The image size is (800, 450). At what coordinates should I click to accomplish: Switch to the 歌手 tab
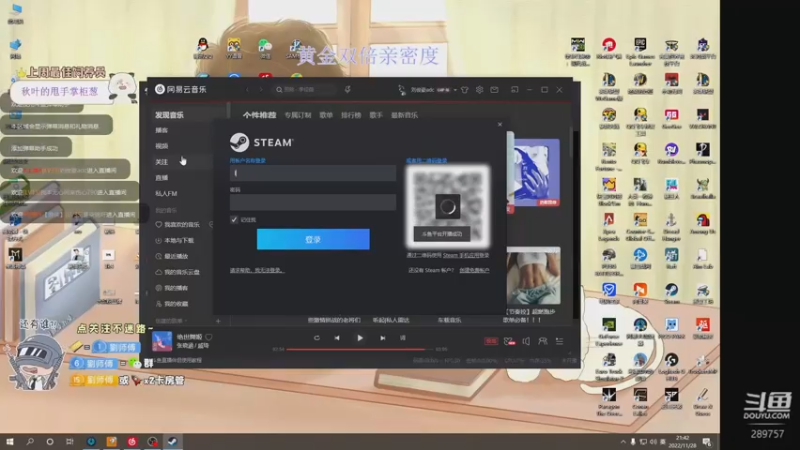[376, 115]
